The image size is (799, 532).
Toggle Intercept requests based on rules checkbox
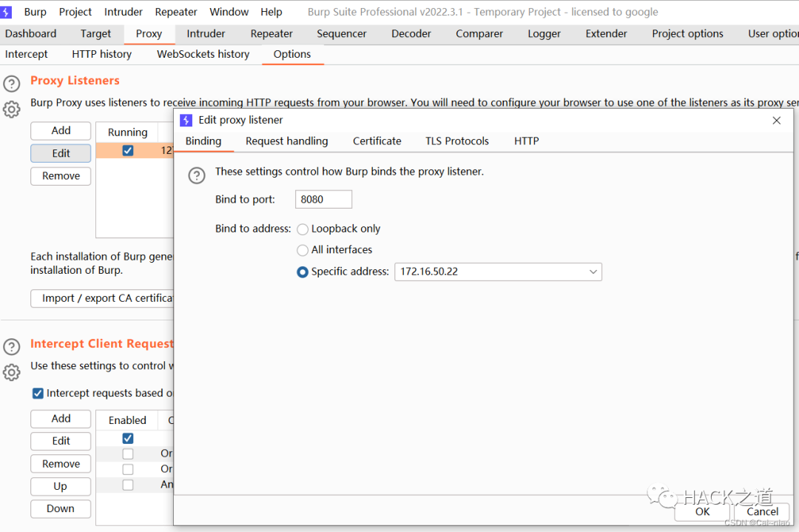(x=38, y=393)
